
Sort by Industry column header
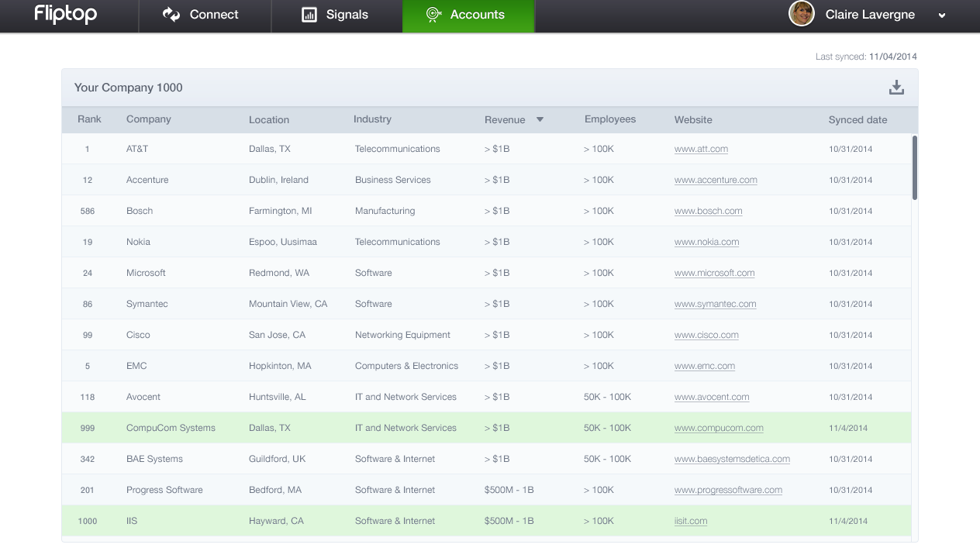(372, 119)
